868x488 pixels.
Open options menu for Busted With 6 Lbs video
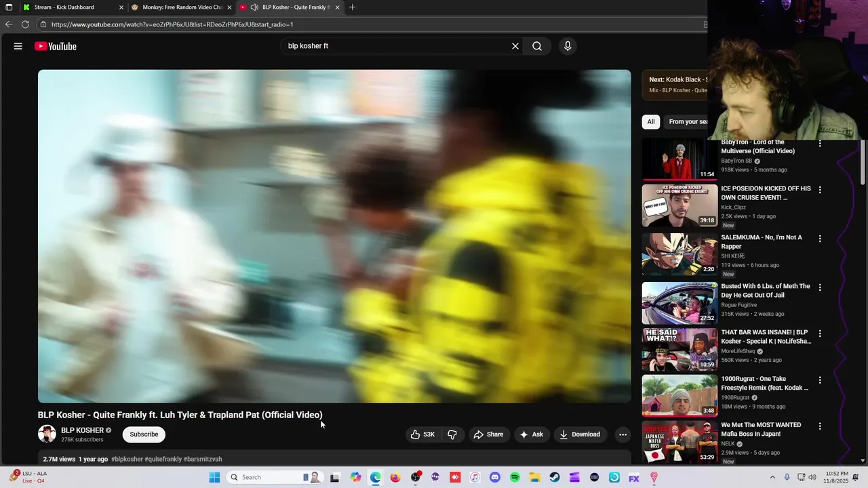pyautogui.click(x=820, y=287)
